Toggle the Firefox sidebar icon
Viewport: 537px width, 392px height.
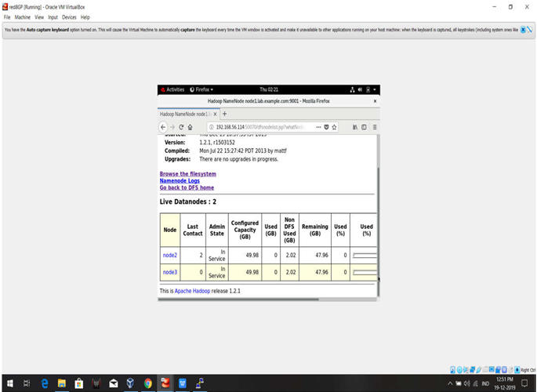coord(364,127)
